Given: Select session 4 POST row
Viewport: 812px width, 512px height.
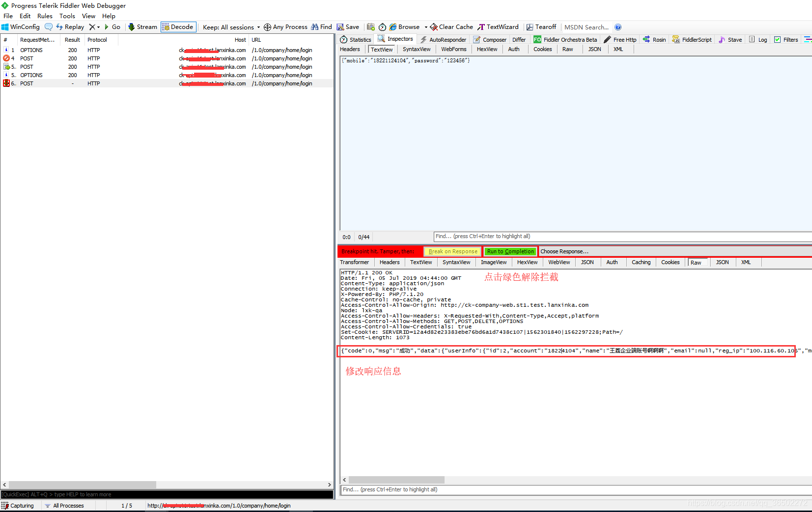Looking at the screenshot, I should click(x=167, y=58).
